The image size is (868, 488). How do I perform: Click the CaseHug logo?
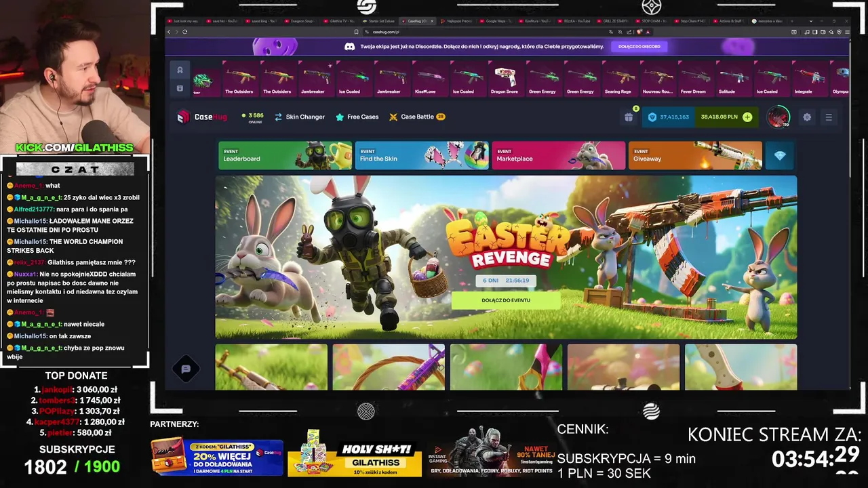point(201,117)
